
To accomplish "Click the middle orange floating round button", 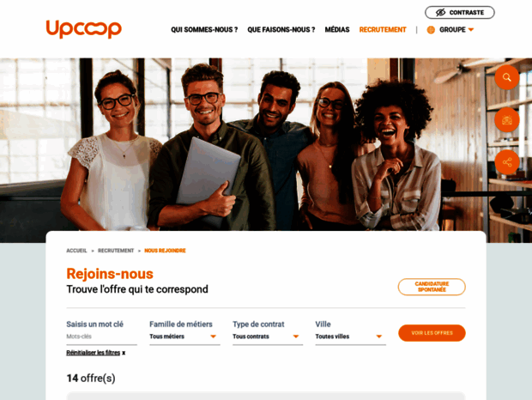I will (x=507, y=120).
